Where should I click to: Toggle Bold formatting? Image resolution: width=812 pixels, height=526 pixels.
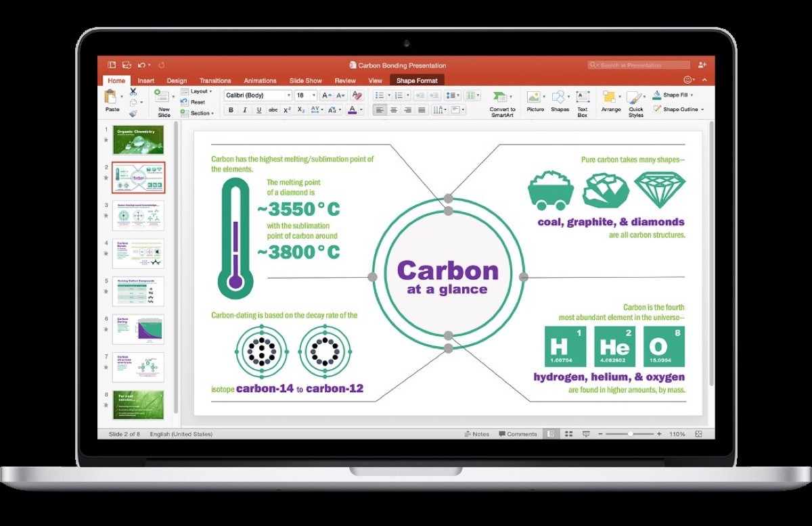click(231, 110)
